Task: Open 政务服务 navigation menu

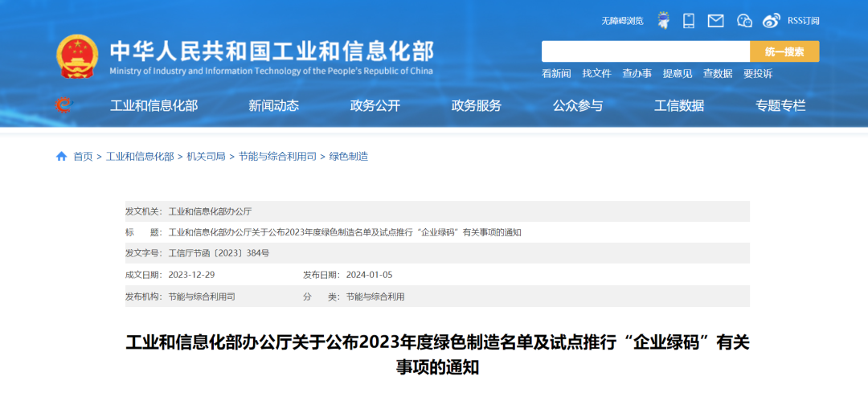Action: [x=476, y=106]
